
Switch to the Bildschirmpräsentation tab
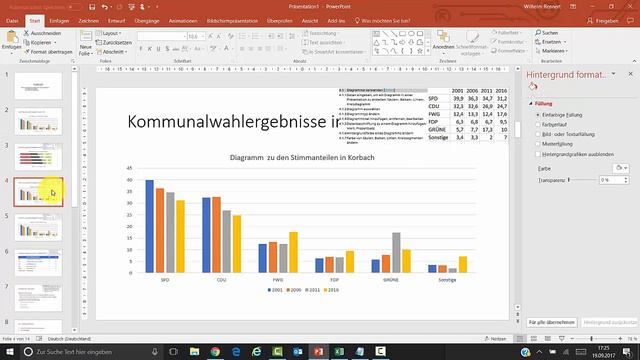point(232,21)
